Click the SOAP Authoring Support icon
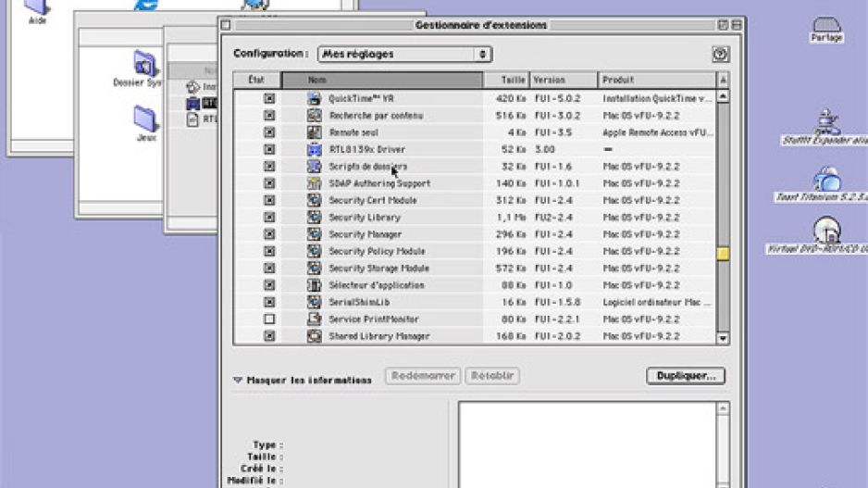 314,183
